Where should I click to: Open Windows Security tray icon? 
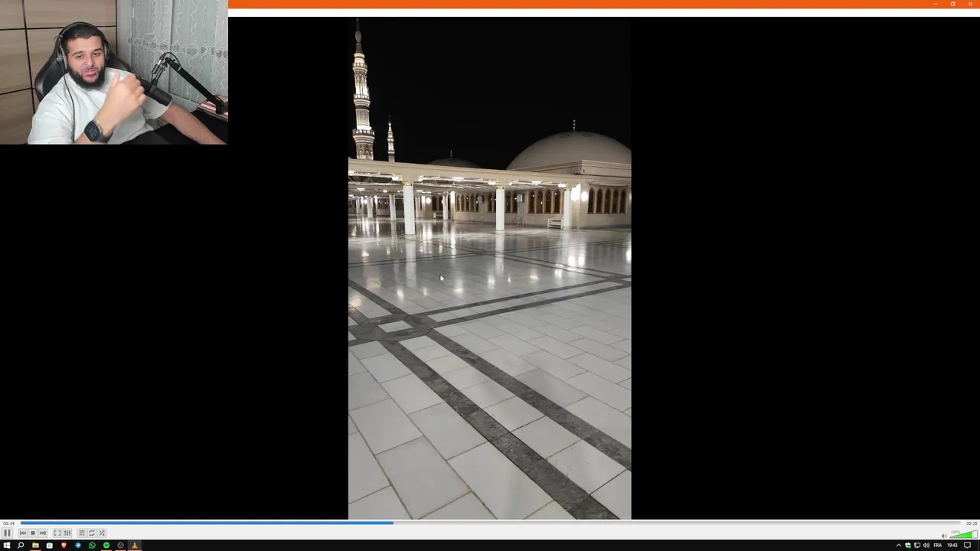(x=908, y=546)
